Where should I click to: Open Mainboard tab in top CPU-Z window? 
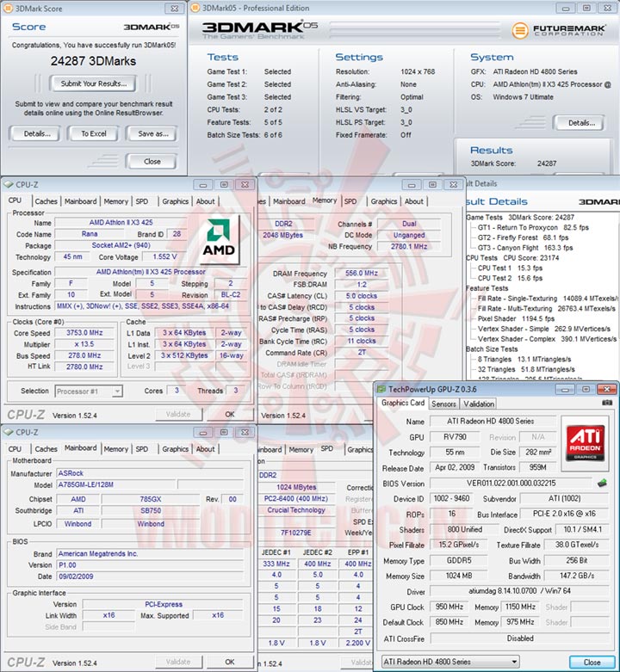click(x=80, y=201)
